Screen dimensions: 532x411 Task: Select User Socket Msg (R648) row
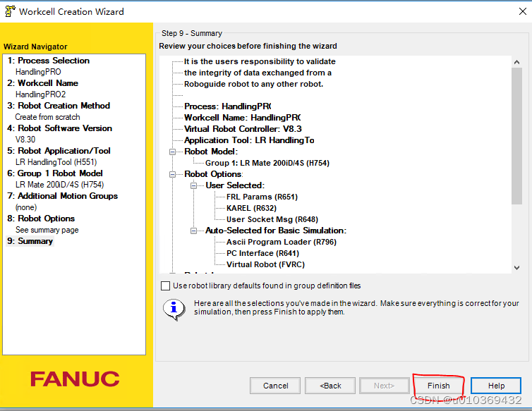point(272,219)
